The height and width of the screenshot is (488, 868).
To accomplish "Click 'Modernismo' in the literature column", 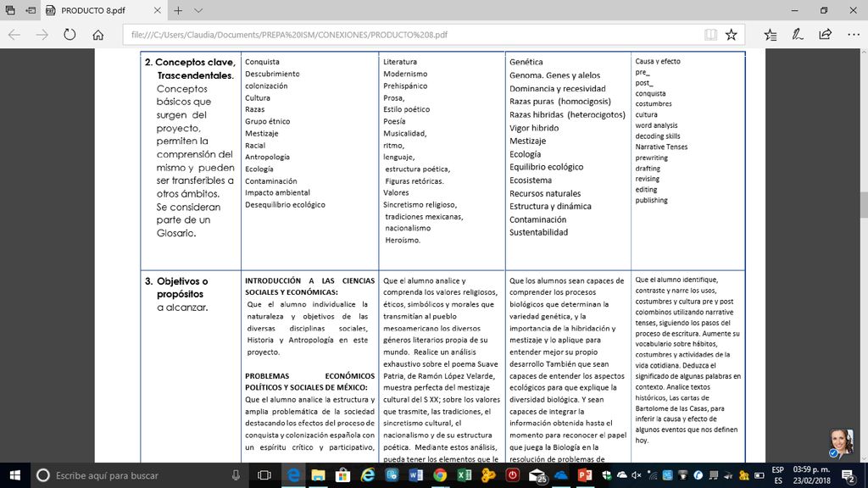I will pyautogui.click(x=405, y=74).
